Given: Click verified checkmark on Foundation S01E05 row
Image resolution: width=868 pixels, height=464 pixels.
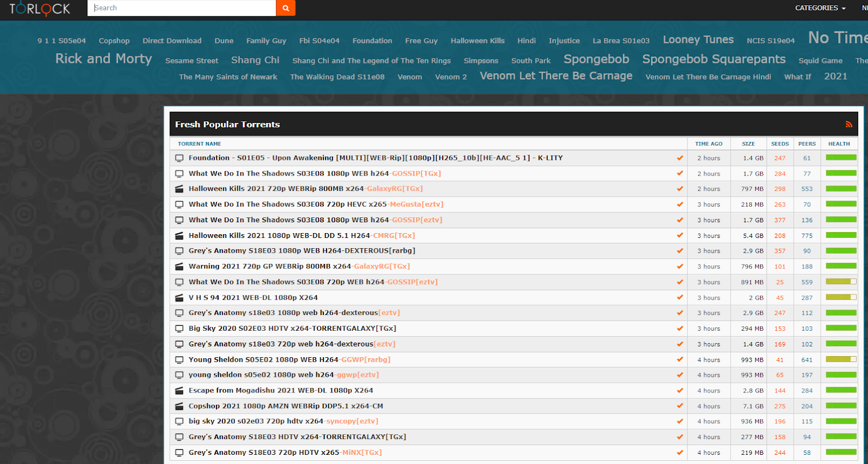Looking at the screenshot, I should (x=680, y=158).
